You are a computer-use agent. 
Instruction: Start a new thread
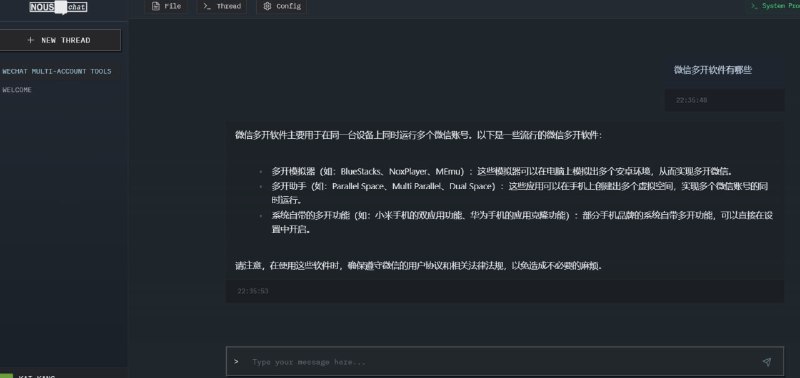[x=59, y=40]
